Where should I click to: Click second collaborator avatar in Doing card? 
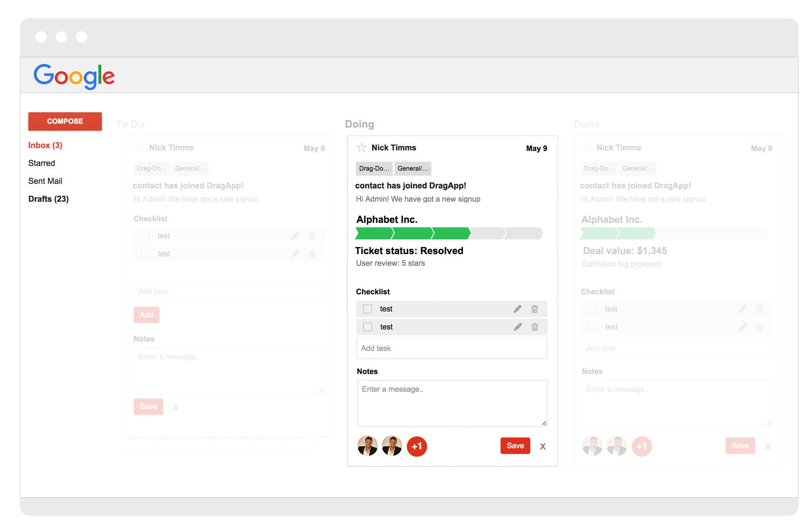coord(392,446)
